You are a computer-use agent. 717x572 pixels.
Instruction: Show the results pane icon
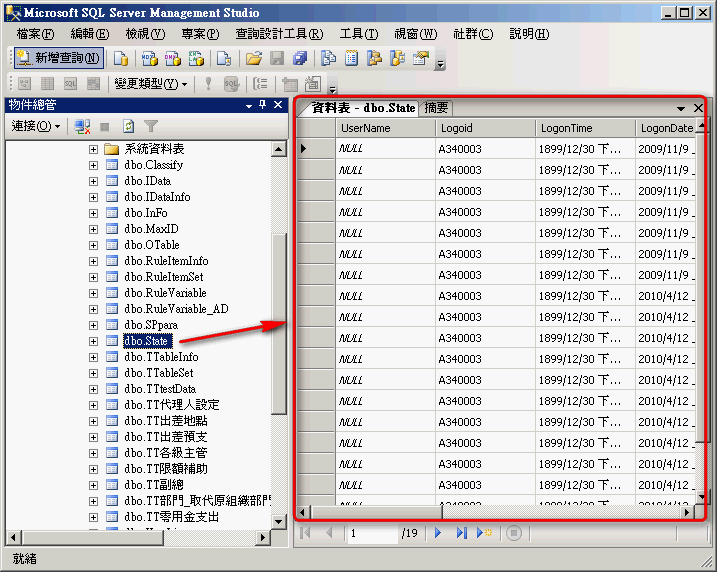pos(93,84)
